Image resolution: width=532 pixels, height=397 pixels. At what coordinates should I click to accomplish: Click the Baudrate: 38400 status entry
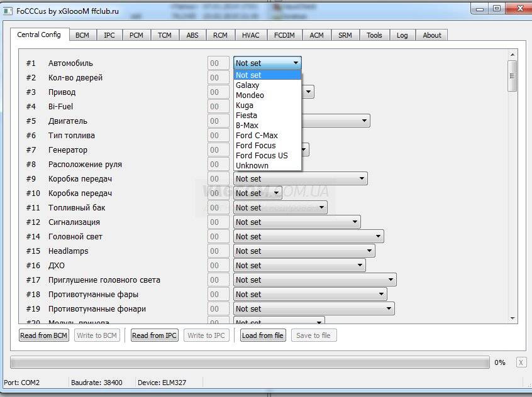[x=97, y=383]
